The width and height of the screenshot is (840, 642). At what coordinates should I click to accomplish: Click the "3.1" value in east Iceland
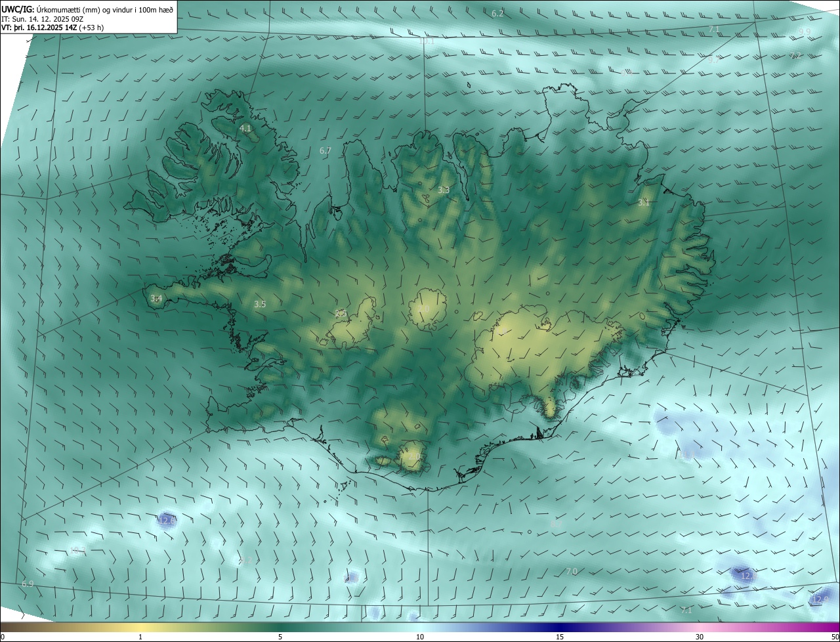pyautogui.click(x=643, y=202)
